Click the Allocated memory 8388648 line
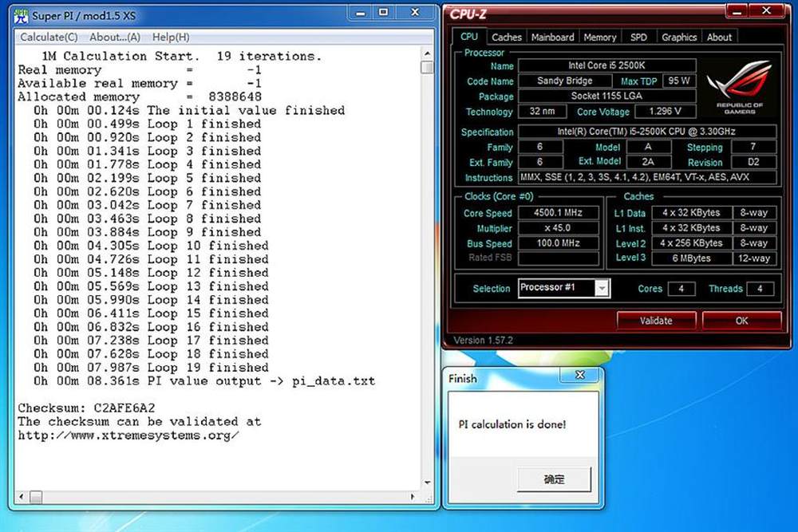 pos(140,97)
